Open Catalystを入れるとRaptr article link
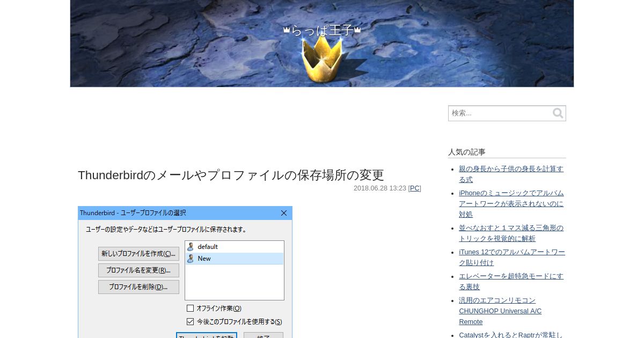 (511, 335)
